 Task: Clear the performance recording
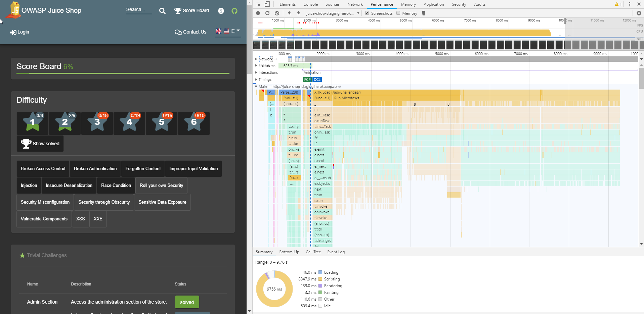coord(277,13)
